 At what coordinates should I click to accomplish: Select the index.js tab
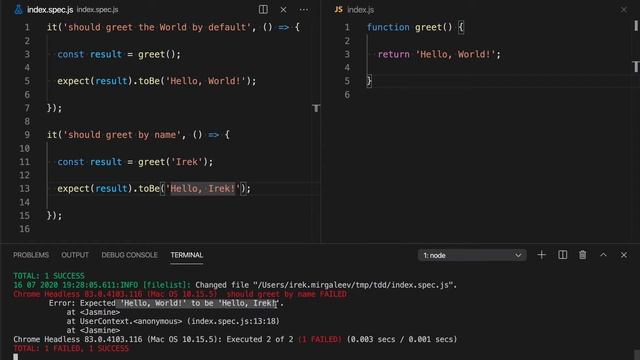(360, 9)
